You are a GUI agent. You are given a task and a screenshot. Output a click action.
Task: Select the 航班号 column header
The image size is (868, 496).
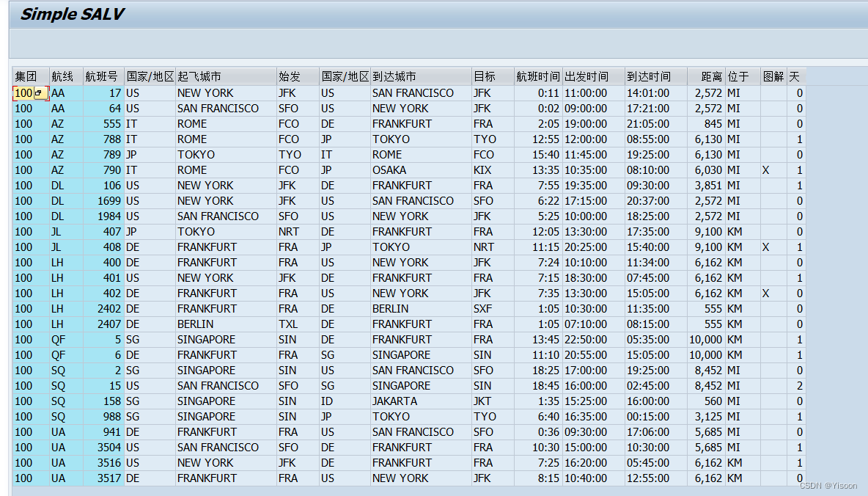pyautogui.click(x=103, y=76)
